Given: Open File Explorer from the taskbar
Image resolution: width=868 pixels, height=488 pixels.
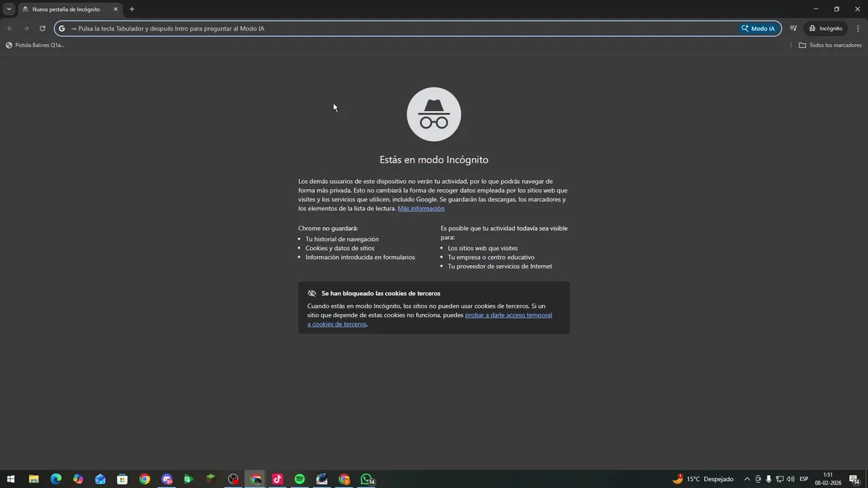Looking at the screenshot, I should pos(33,479).
